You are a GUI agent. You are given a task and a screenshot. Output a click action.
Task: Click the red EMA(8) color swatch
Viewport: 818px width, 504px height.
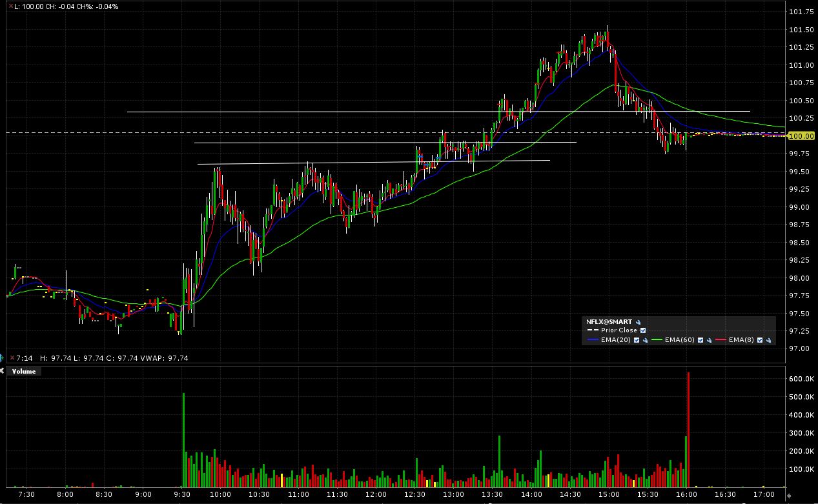click(721, 340)
